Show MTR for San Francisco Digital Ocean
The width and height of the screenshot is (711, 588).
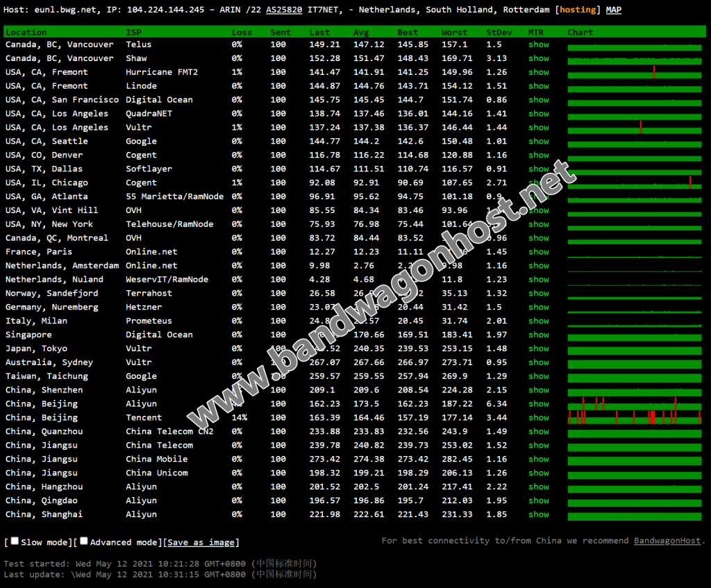coord(539,100)
